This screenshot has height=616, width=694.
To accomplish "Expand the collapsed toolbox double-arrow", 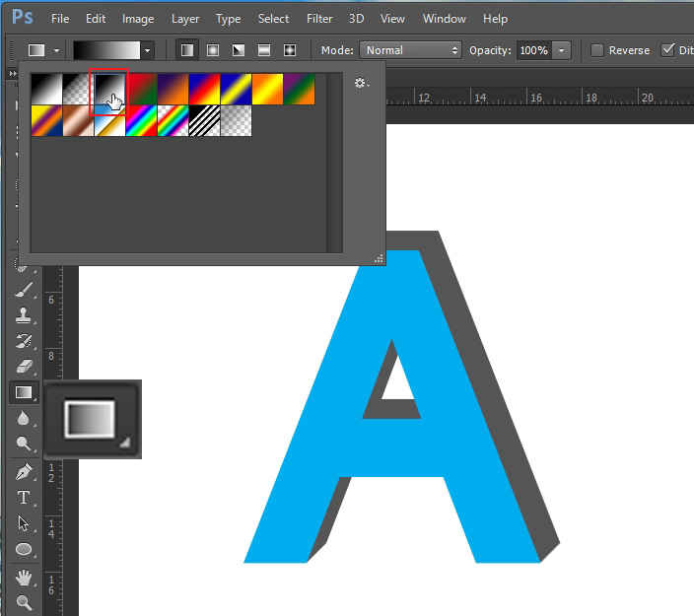I will [13, 74].
